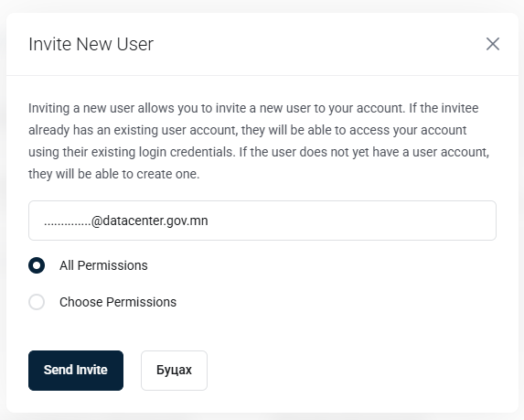Image resolution: width=524 pixels, height=420 pixels.
Task: Close the Invite New User dialog
Action: coord(493,44)
